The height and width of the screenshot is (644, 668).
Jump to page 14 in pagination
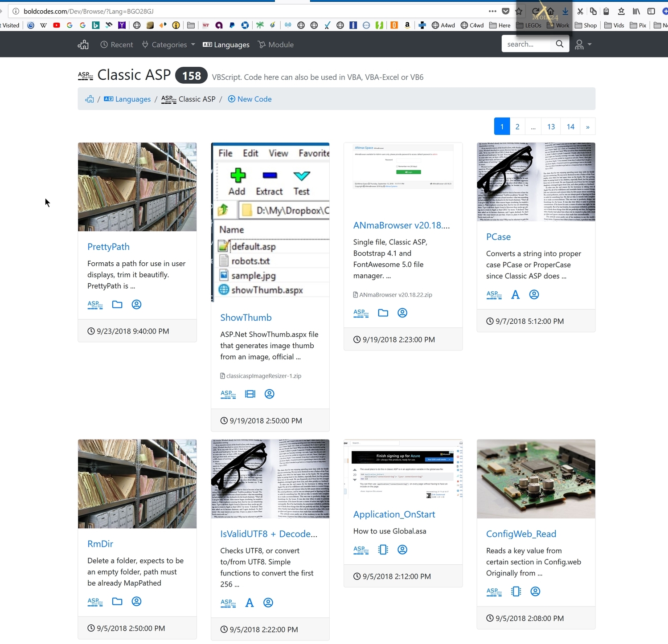[570, 126]
